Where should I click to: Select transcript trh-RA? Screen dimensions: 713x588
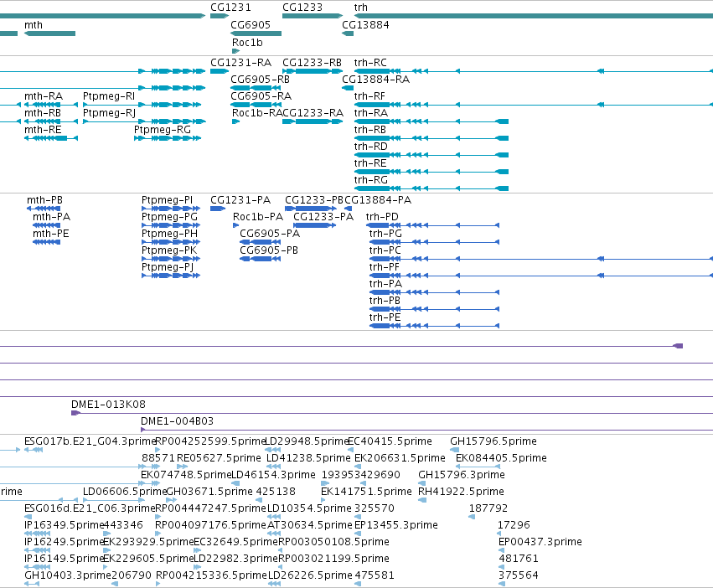coord(431,121)
